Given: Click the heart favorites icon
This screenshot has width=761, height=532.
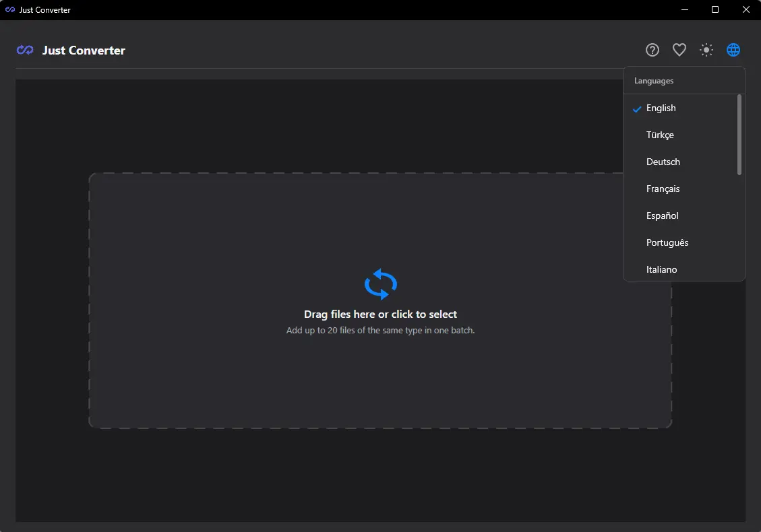Looking at the screenshot, I should point(679,49).
